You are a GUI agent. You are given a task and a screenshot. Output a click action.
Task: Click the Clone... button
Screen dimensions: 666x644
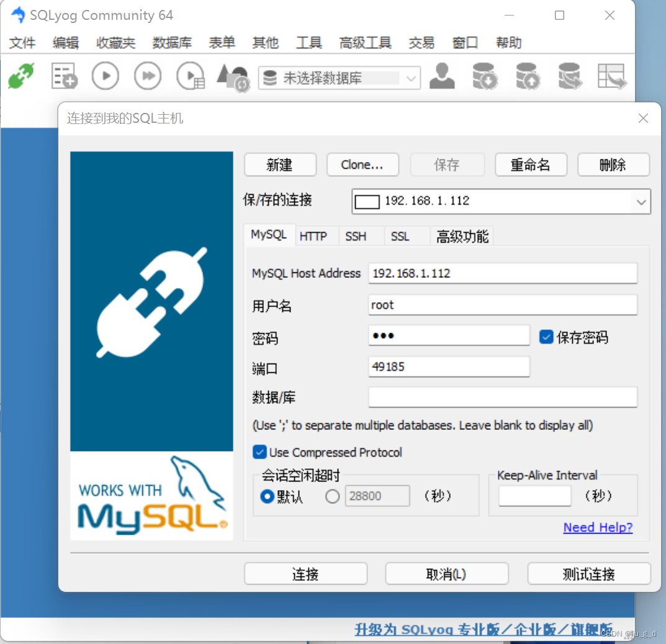[362, 164]
